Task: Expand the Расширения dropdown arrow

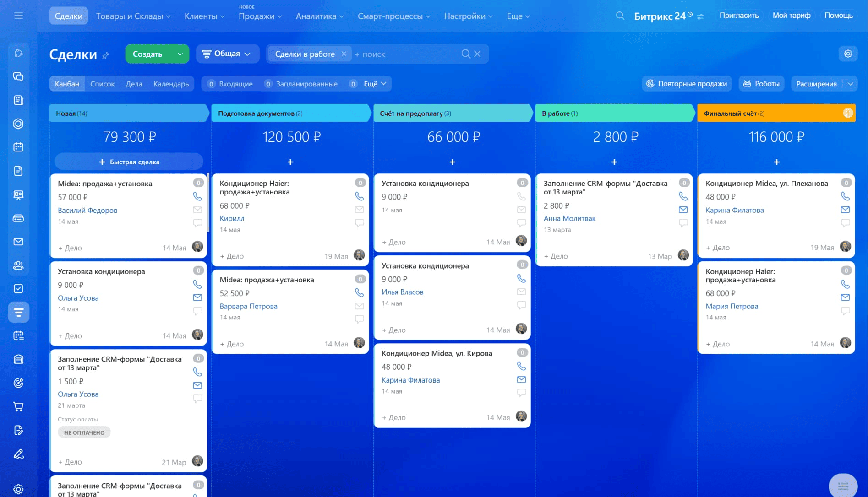Action: [850, 84]
